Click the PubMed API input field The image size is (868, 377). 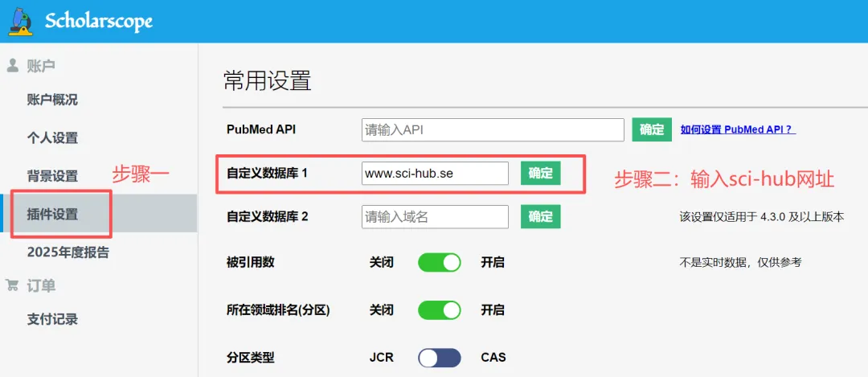point(493,129)
